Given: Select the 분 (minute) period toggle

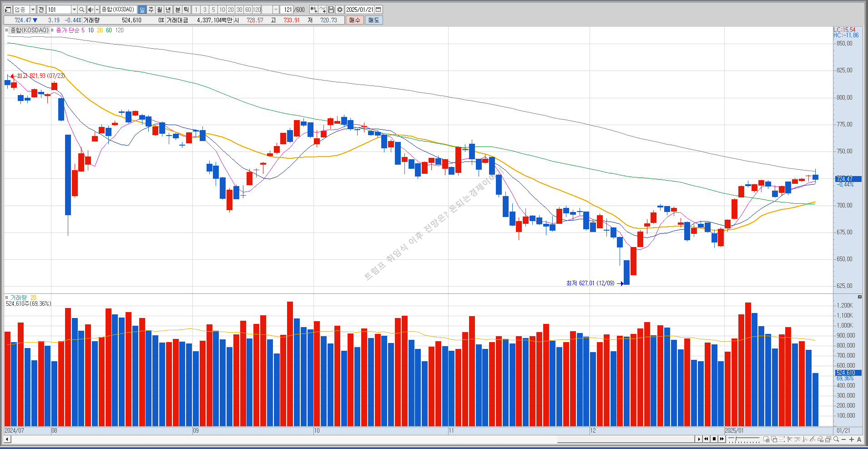Looking at the screenshot, I should (178, 10).
